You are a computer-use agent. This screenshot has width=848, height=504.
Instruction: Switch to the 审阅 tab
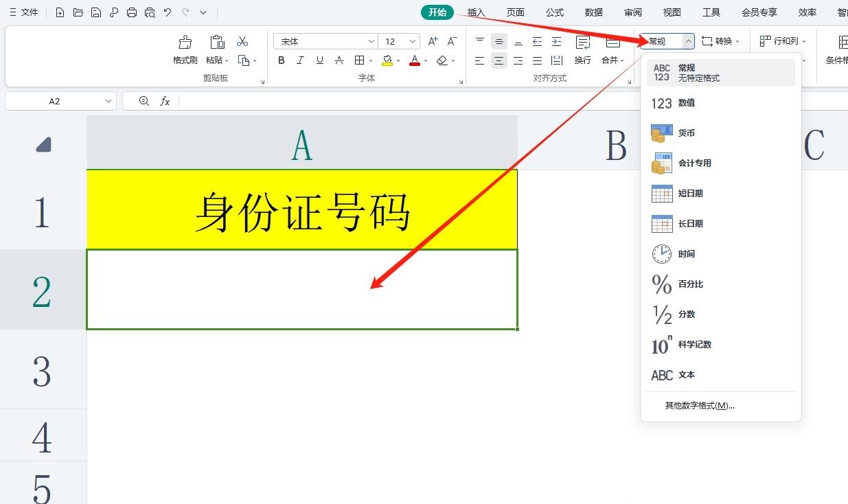click(x=633, y=12)
